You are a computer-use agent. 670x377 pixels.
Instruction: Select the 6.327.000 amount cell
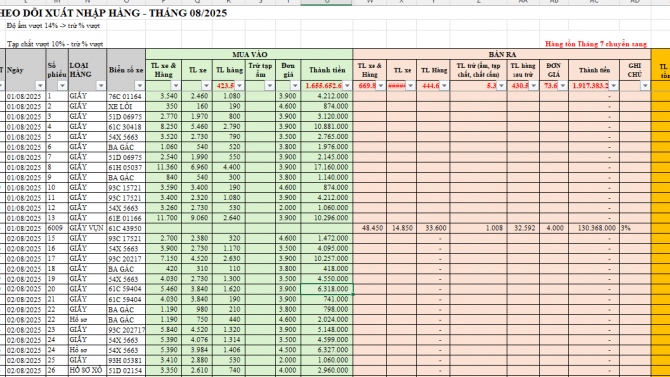coord(327,350)
